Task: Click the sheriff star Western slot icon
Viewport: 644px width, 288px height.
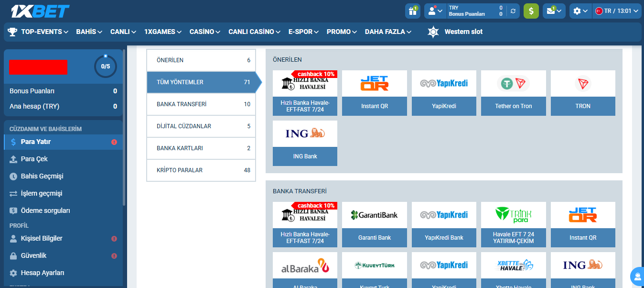Action: (x=433, y=32)
